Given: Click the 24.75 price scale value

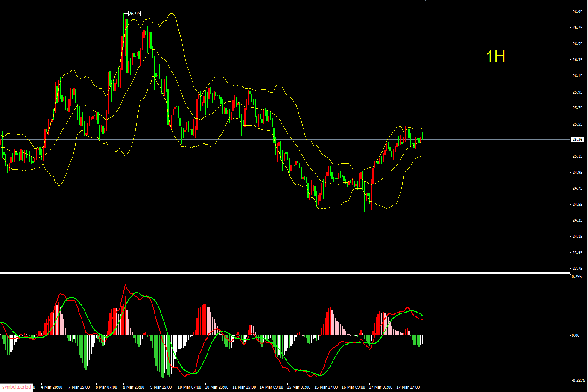Looking at the screenshot, I should pyautogui.click(x=577, y=188).
